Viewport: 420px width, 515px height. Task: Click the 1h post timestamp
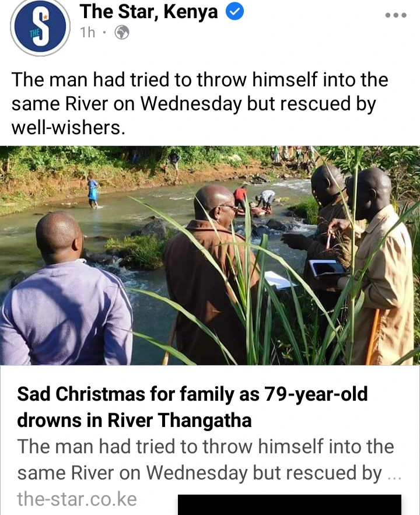(x=87, y=33)
